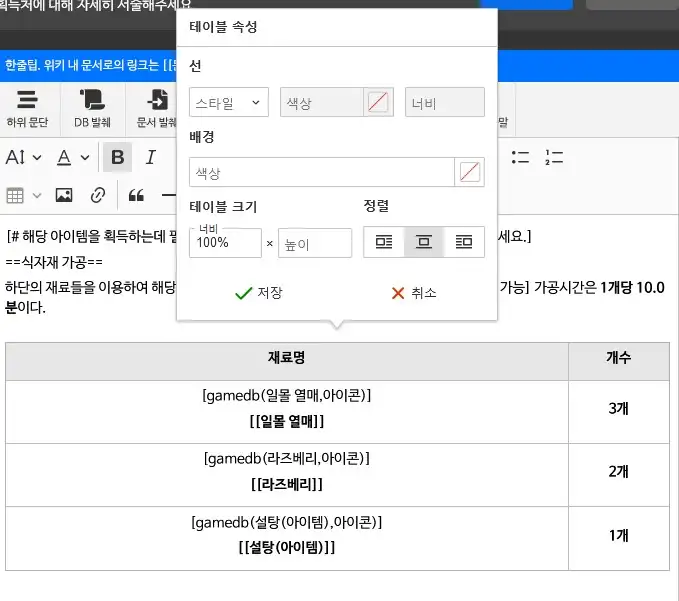
Task: Click the DB 발췌 scroll icon
Action: pyautogui.click(x=92, y=100)
